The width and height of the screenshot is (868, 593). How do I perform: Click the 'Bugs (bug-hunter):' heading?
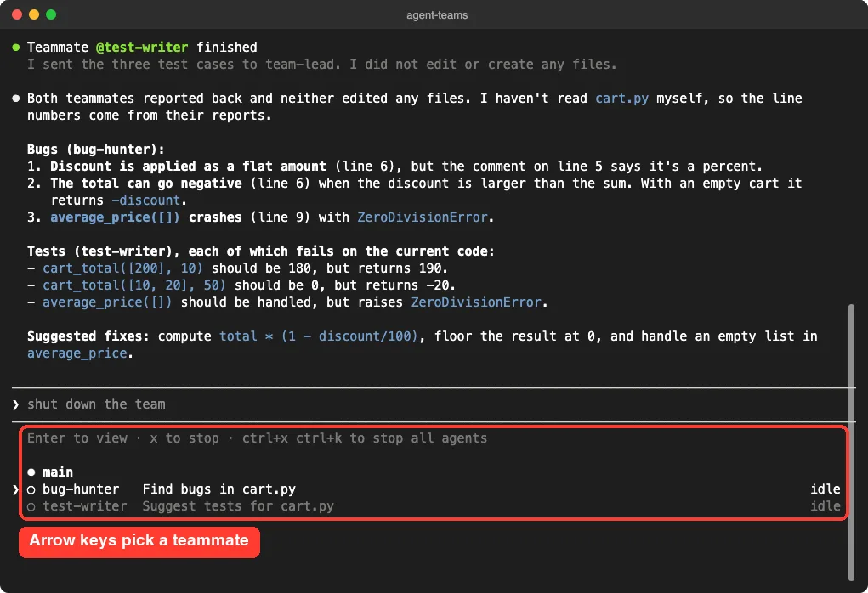tap(96, 150)
